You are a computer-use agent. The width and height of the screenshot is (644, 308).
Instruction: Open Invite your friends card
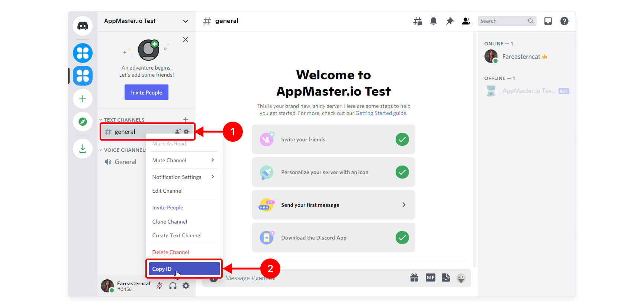tap(334, 139)
